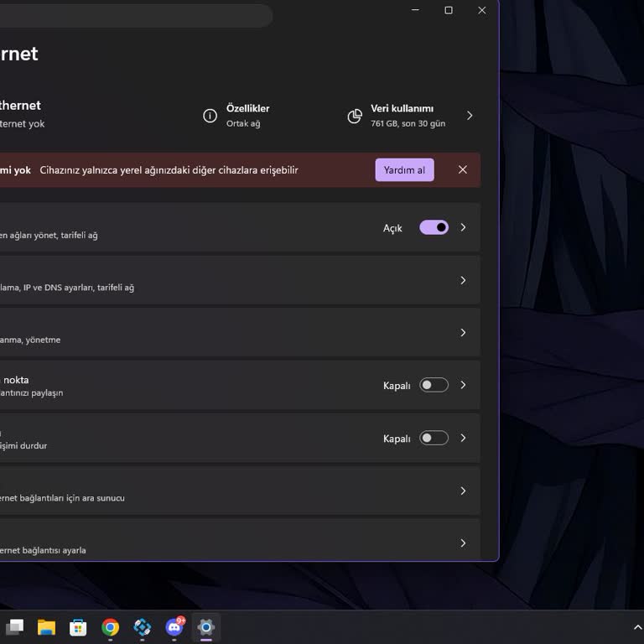Expand the 'IP ve DNS ayarları' row chevron

click(x=463, y=280)
